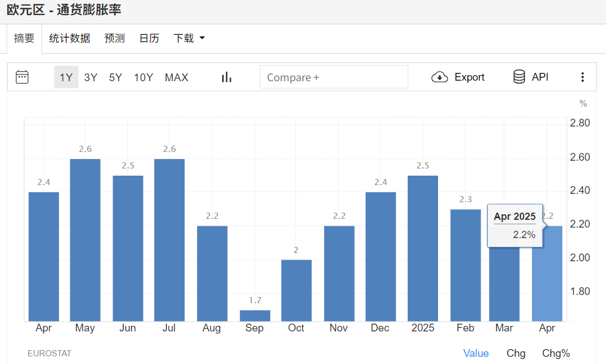Select the 10Y time range
Image resolution: width=606 pixels, height=364 pixels.
(x=144, y=77)
